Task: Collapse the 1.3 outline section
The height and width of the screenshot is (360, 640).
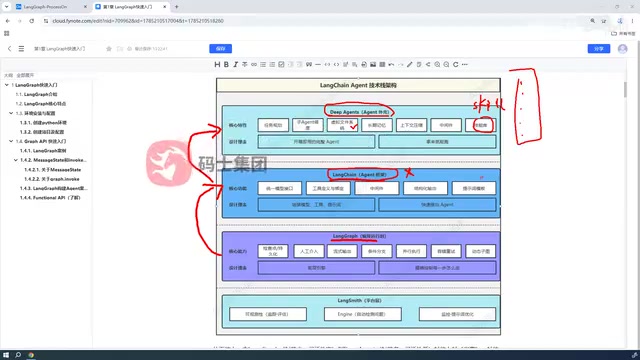Action: (11, 113)
